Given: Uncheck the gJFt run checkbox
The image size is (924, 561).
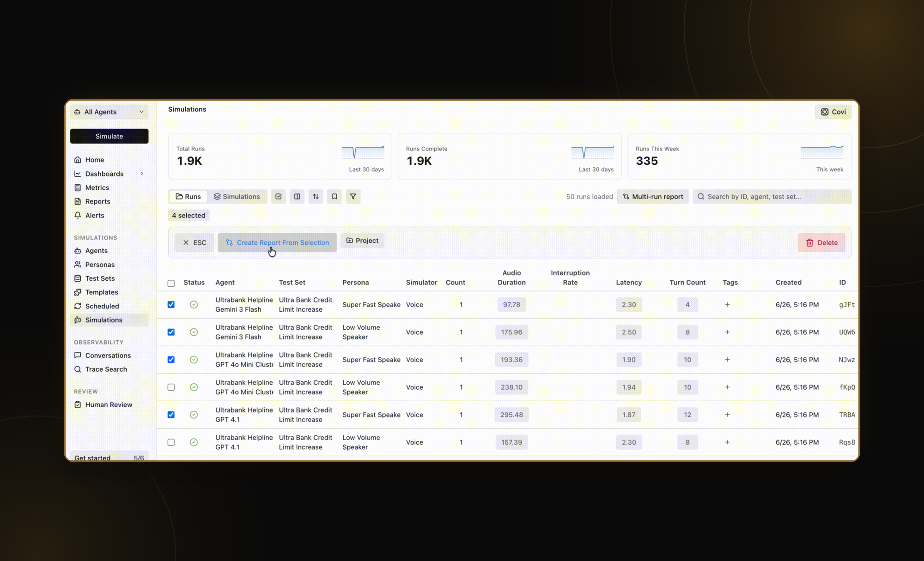Looking at the screenshot, I should coord(171,305).
